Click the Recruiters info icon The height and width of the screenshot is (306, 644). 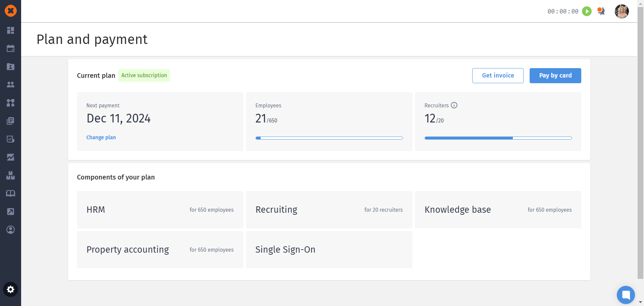click(454, 105)
